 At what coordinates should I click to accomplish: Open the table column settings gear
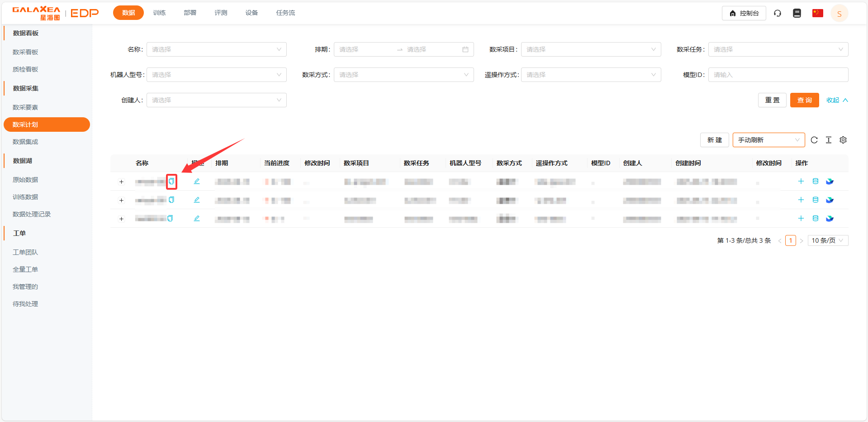click(843, 140)
